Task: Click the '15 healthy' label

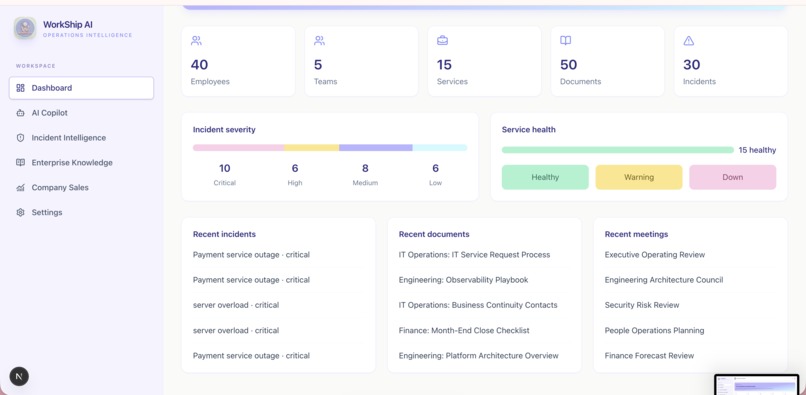Action: (x=757, y=150)
